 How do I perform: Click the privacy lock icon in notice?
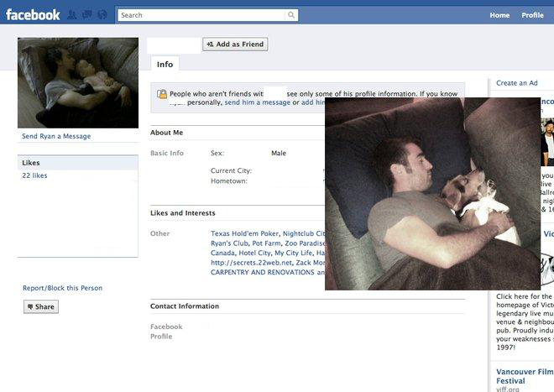coord(162,94)
